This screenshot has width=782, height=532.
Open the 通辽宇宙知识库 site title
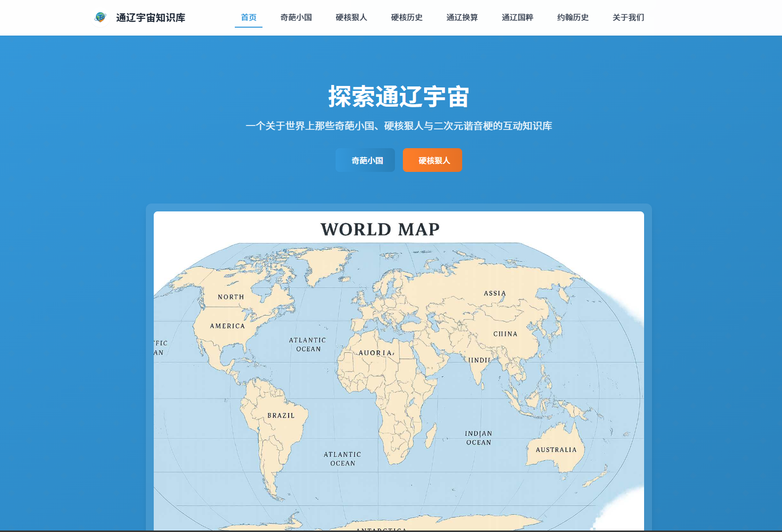(151, 18)
